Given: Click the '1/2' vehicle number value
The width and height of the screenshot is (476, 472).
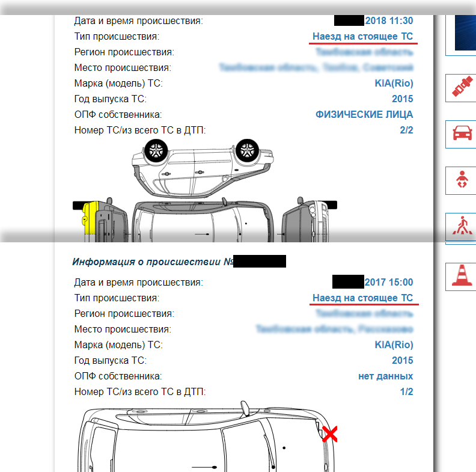Looking at the screenshot, I should (x=406, y=392).
